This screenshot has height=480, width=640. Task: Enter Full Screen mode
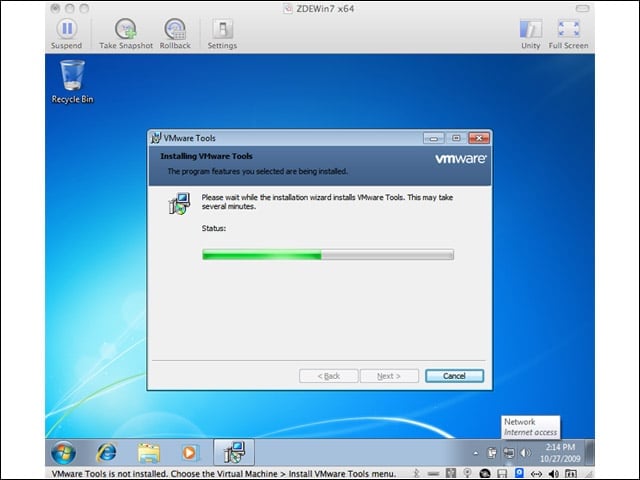(x=569, y=33)
